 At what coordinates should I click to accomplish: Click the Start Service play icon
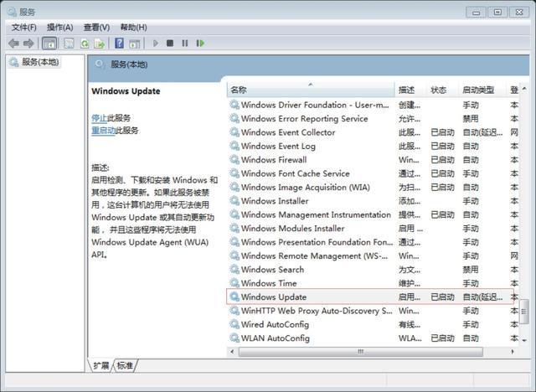[x=156, y=43]
